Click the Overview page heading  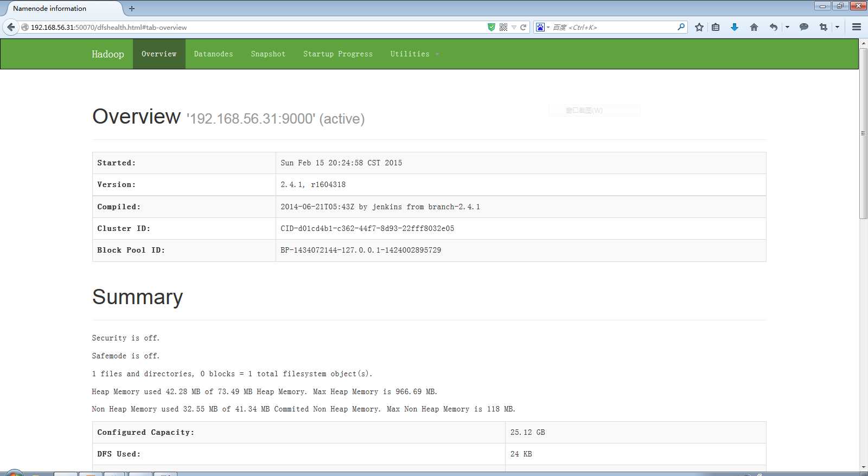point(136,117)
